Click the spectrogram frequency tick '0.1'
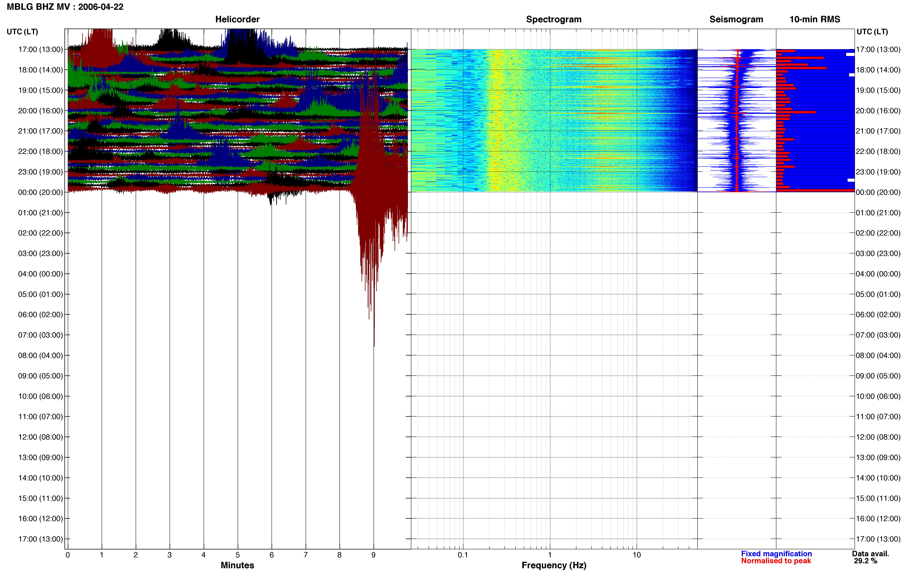 [463, 555]
